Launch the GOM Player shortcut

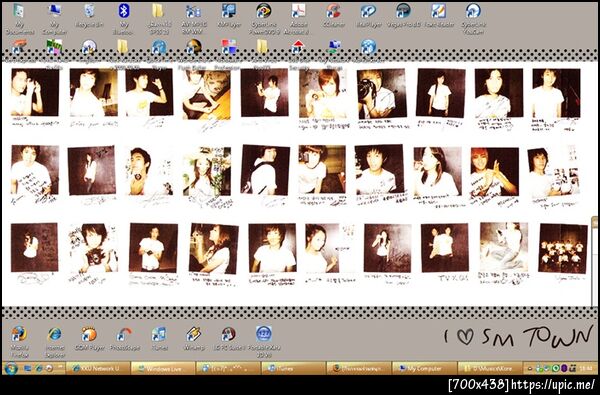click(x=90, y=339)
